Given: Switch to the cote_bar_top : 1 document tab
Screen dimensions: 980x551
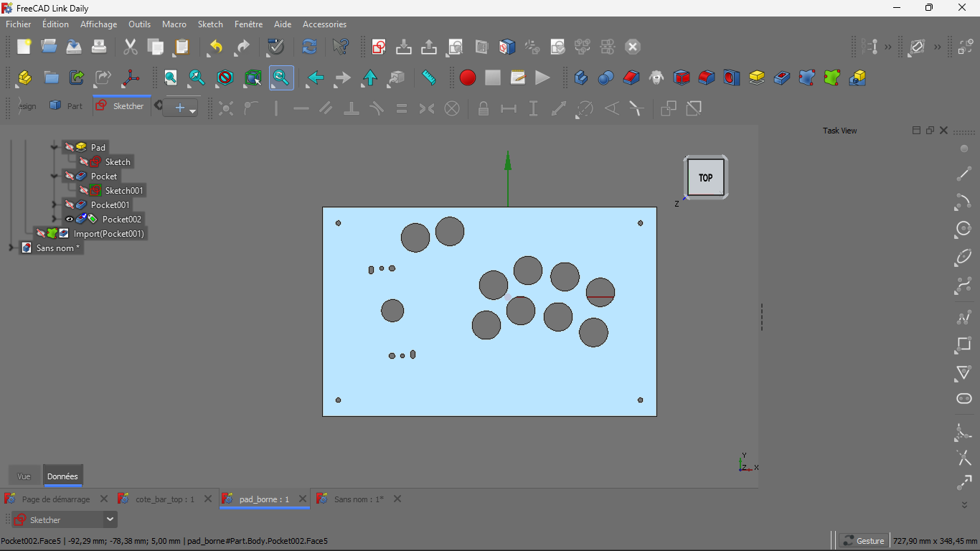Looking at the screenshot, I should (165, 499).
